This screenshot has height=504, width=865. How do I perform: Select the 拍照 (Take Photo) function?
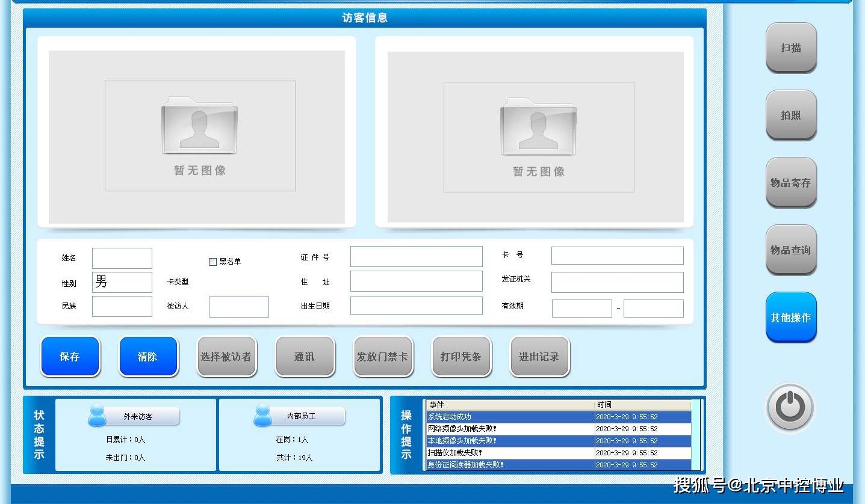click(790, 115)
